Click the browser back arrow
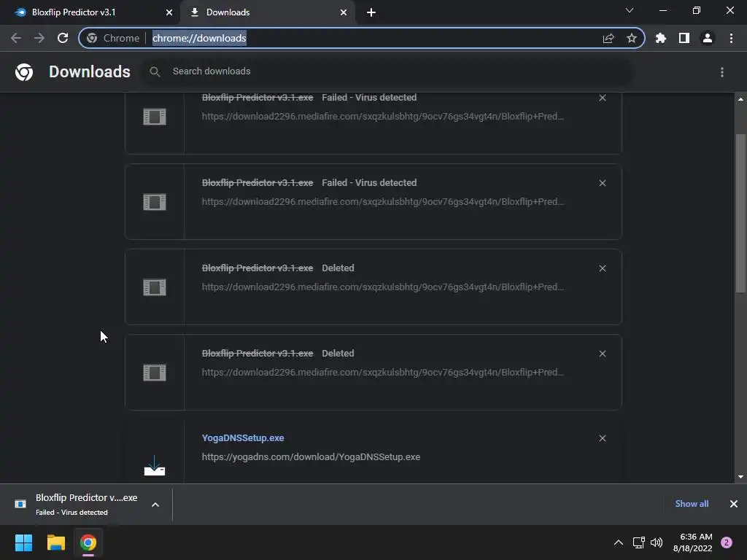The height and width of the screenshot is (560, 747). pos(16,38)
